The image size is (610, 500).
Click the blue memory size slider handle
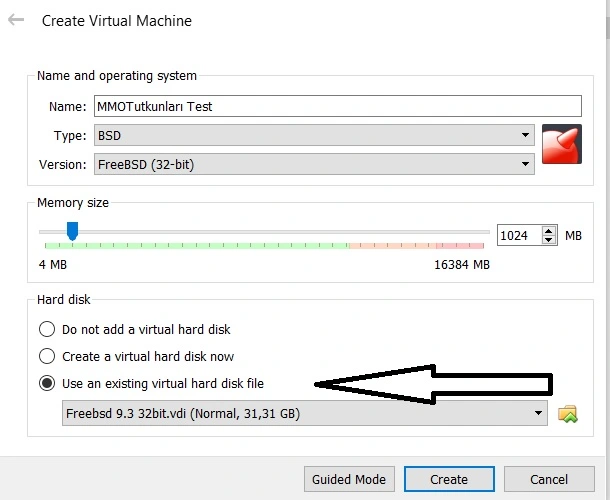(x=72, y=232)
